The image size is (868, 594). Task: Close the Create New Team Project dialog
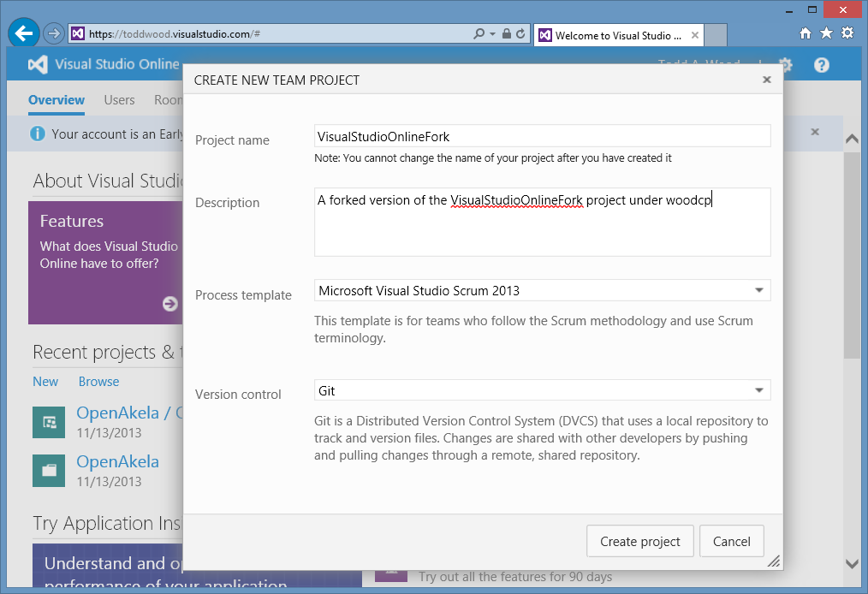[767, 80]
